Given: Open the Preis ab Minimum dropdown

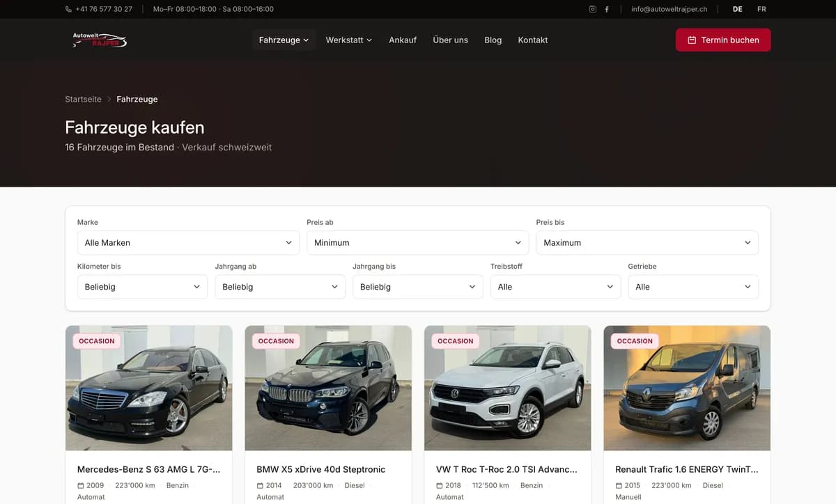Looking at the screenshot, I should (417, 243).
